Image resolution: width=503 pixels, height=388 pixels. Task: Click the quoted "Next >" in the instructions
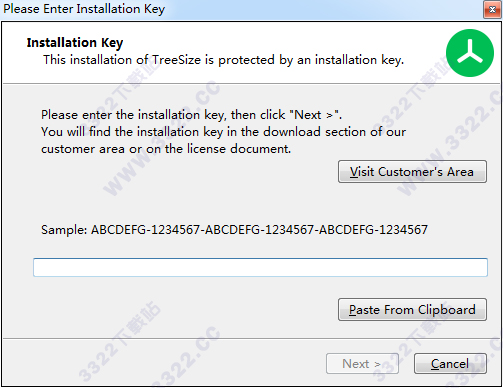(x=314, y=115)
